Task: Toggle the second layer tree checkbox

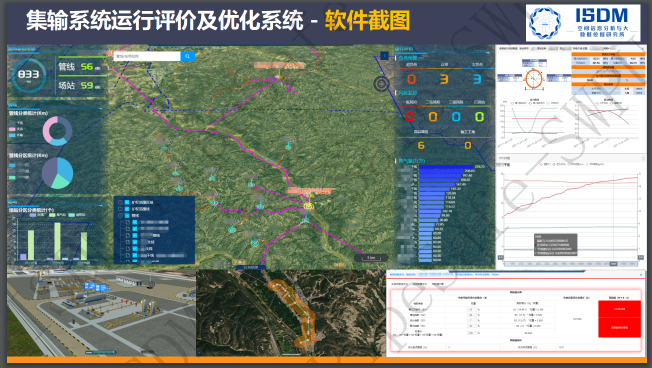Action: click(127, 209)
